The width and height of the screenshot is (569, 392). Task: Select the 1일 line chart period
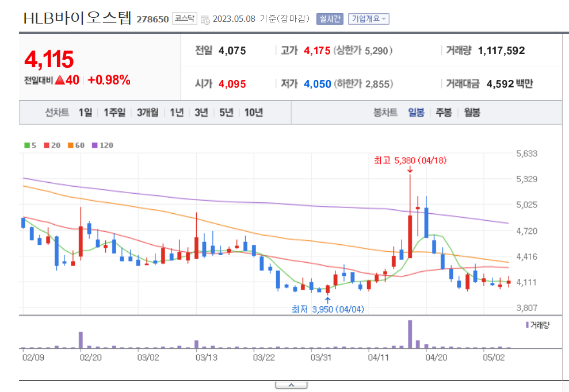click(x=85, y=113)
